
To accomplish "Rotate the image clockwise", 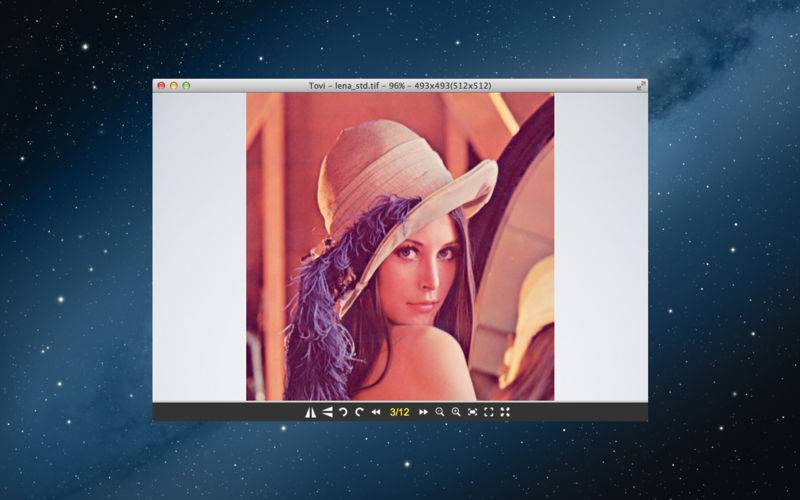I will point(359,412).
